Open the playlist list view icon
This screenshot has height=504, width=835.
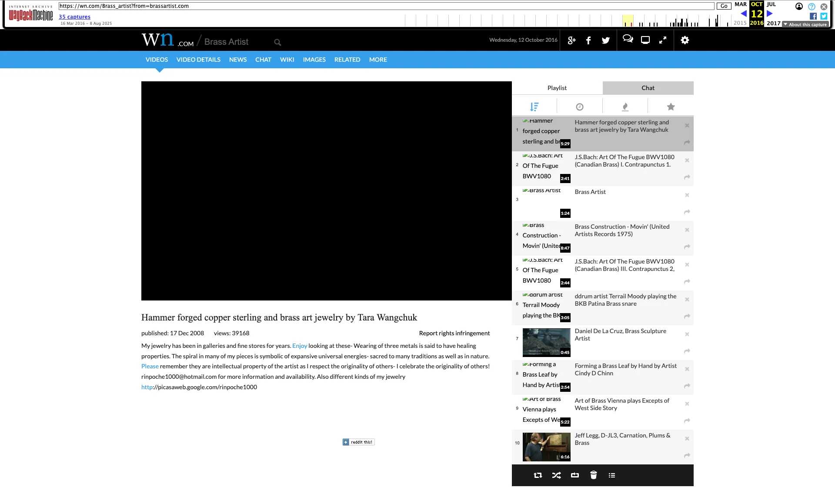612,475
